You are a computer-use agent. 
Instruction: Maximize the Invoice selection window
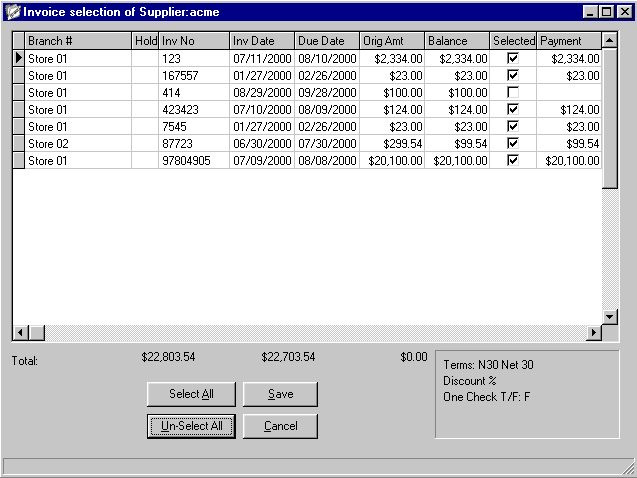tap(606, 12)
